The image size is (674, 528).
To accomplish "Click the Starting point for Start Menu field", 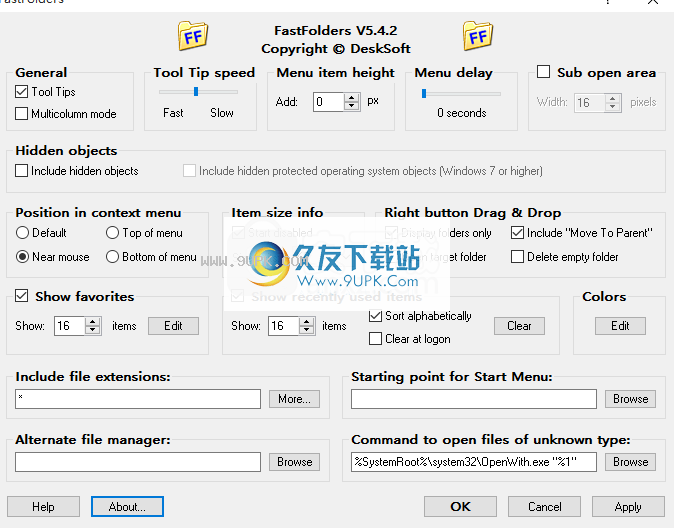I will pyautogui.click(x=474, y=399).
